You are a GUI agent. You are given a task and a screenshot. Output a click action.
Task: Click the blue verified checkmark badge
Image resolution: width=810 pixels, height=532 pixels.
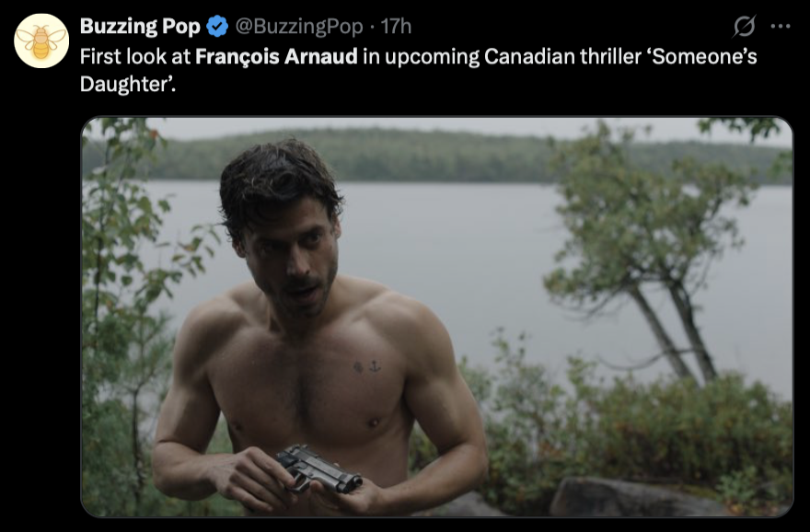pyautogui.click(x=217, y=27)
